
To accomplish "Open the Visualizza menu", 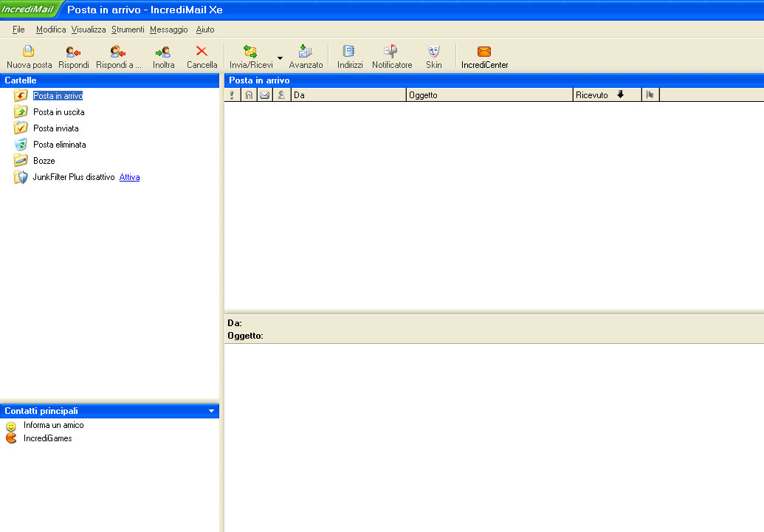I will 88,30.
